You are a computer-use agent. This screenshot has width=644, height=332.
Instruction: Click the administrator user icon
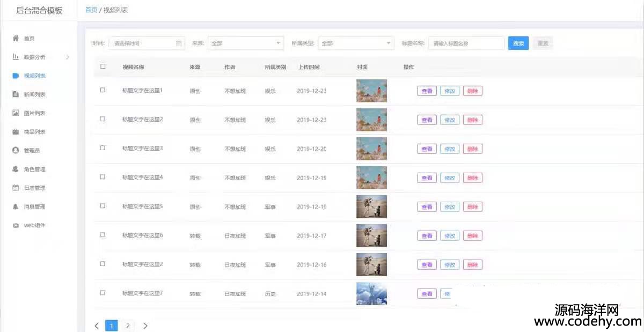[16, 151]
